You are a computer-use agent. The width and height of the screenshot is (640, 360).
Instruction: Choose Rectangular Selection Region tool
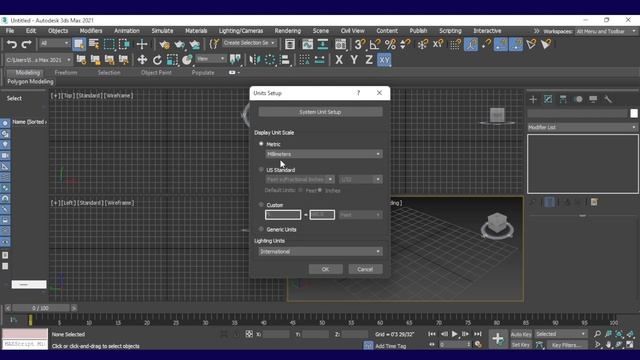(x=109, y=44)
